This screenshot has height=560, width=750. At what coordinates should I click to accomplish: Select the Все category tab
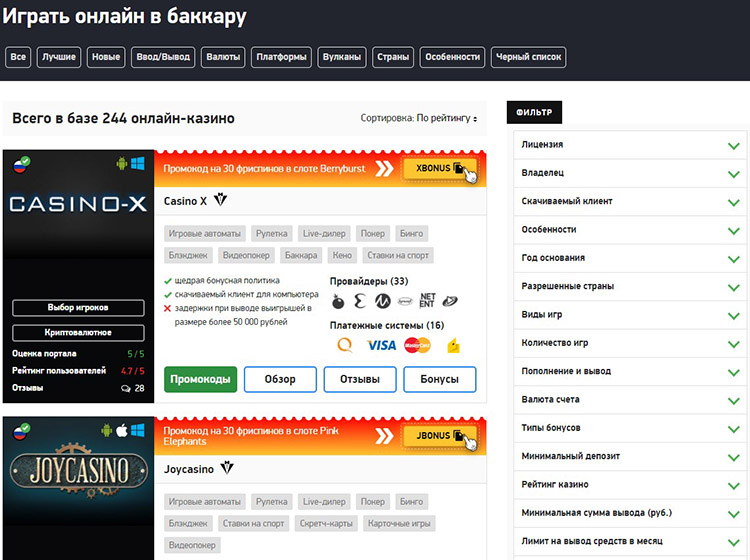(18, 57)
